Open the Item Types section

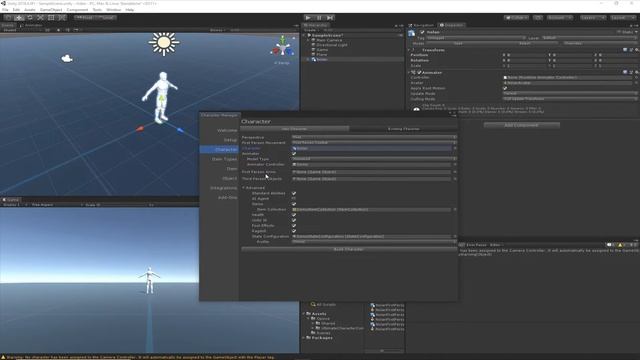click(x=224, y=159)
